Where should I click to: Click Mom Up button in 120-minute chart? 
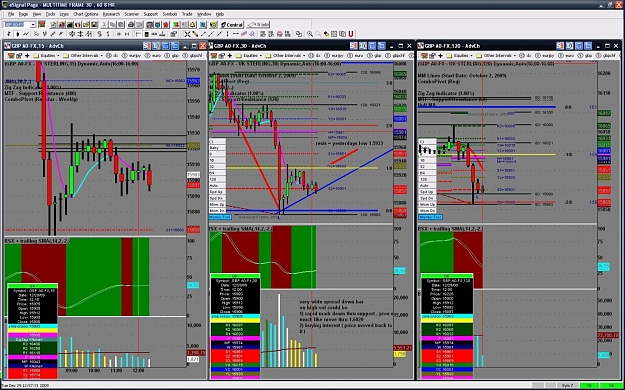click(x=427, y=204)
